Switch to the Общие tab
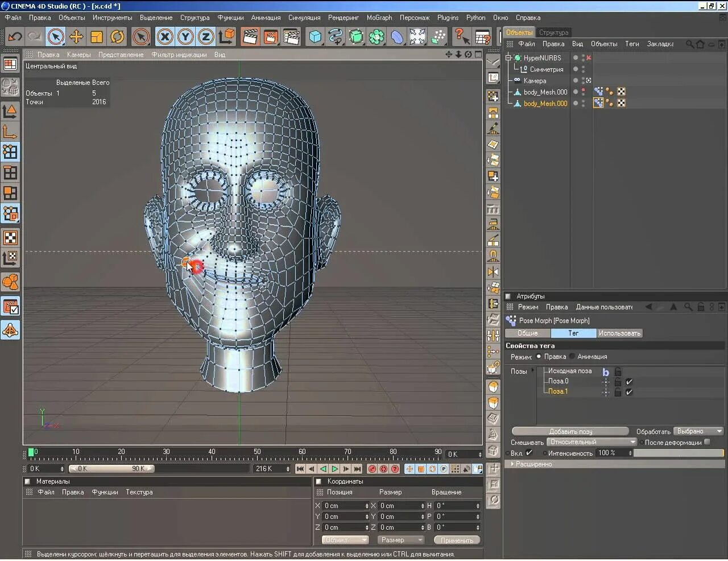 click(x=527, y=333)
